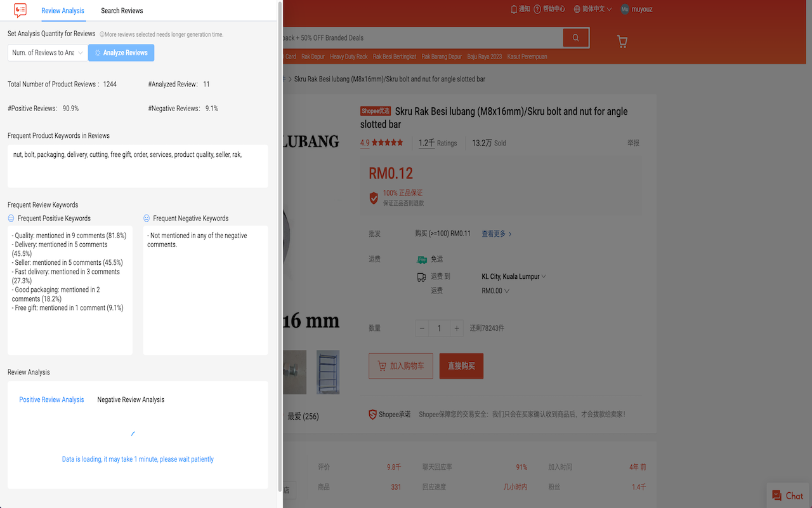Click the 9.8千 shop ratings value
812x508 pixels.
click(x=394, y=467)
